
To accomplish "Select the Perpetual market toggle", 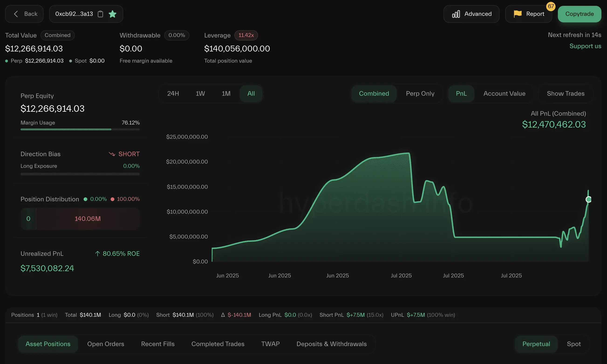I will [536, 344].
